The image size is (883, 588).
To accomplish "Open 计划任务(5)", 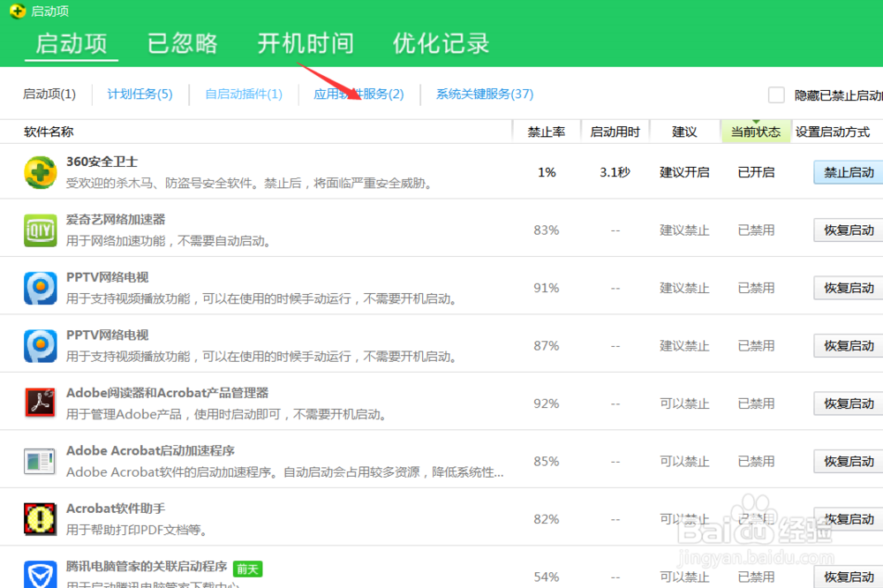I will pyautogui.click(x=139, y=94).
